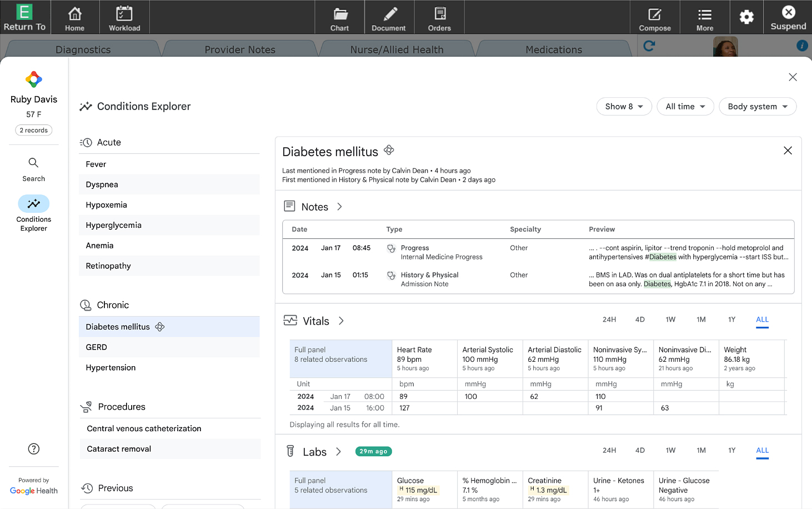This screenshot has height=509, width=812.
Task: Select the 1M range for Vitals
Action: (701, 320)
